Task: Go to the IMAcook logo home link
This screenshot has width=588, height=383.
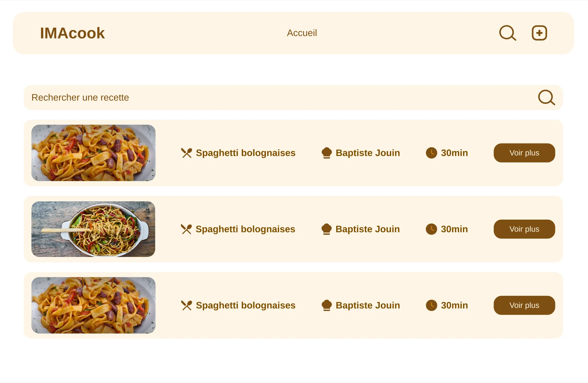Action: (72, 33)
